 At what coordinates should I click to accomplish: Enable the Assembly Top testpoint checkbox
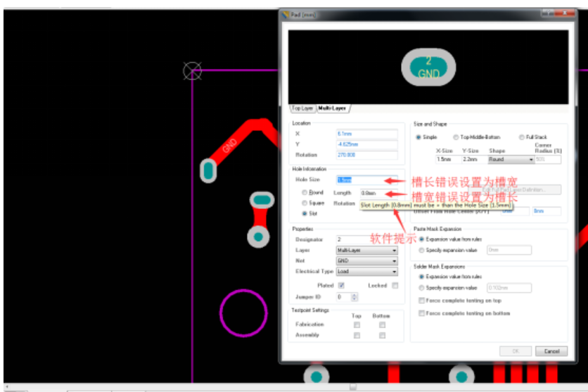coord(357,336)
